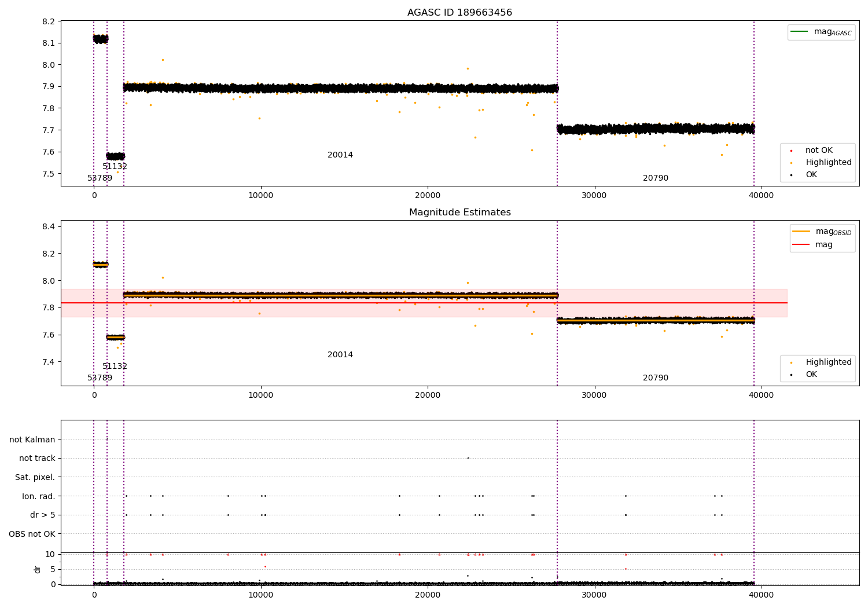Click the 'dr' axis label
The width and height of the screenshot is (868, 608).
[x=38, y=569]
